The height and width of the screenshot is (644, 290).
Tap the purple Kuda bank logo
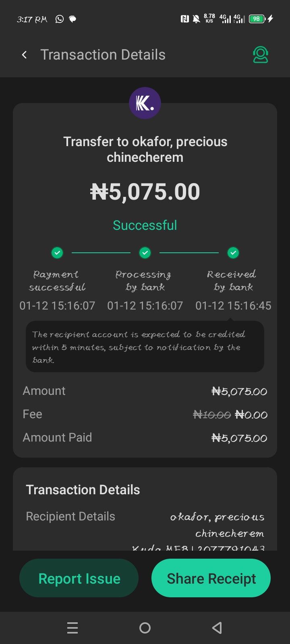tap(145, 103)
